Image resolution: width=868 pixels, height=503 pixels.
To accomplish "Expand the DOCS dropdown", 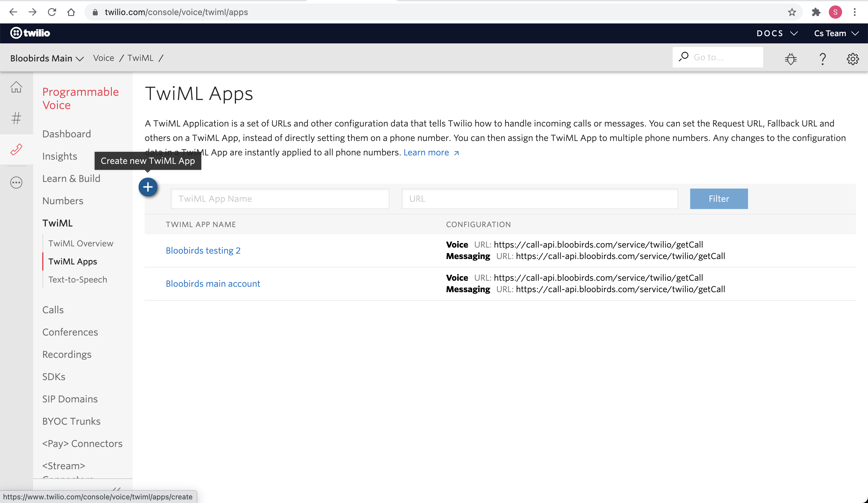I will [x=777, y=33].
